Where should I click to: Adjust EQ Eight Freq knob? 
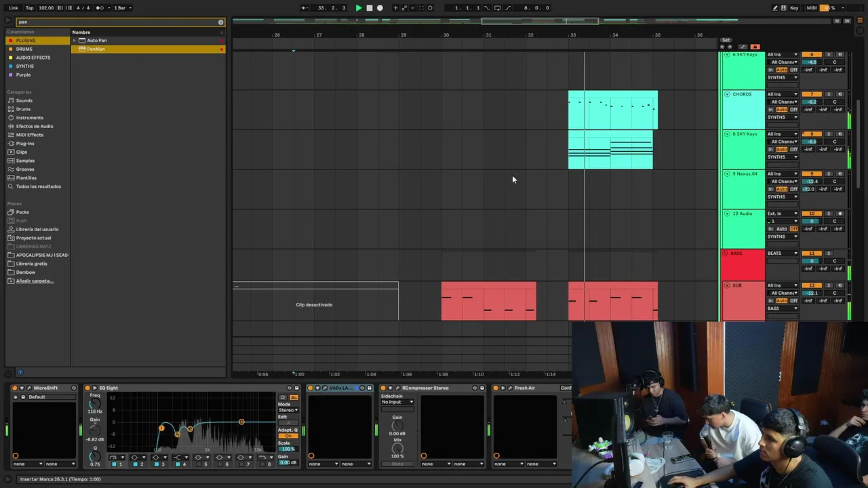coord(95,403)
